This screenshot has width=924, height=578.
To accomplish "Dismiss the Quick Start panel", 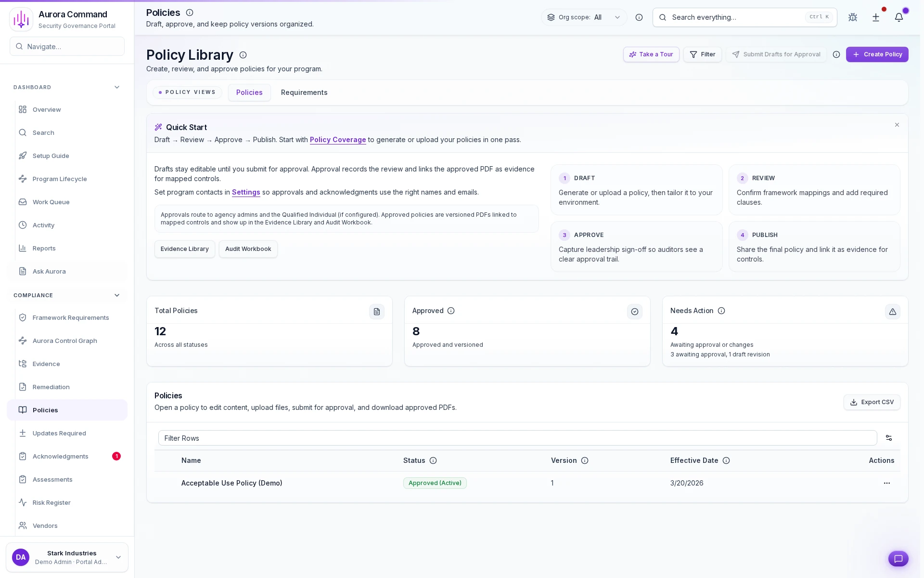I will pyautogui.click(x=897, y=125).
